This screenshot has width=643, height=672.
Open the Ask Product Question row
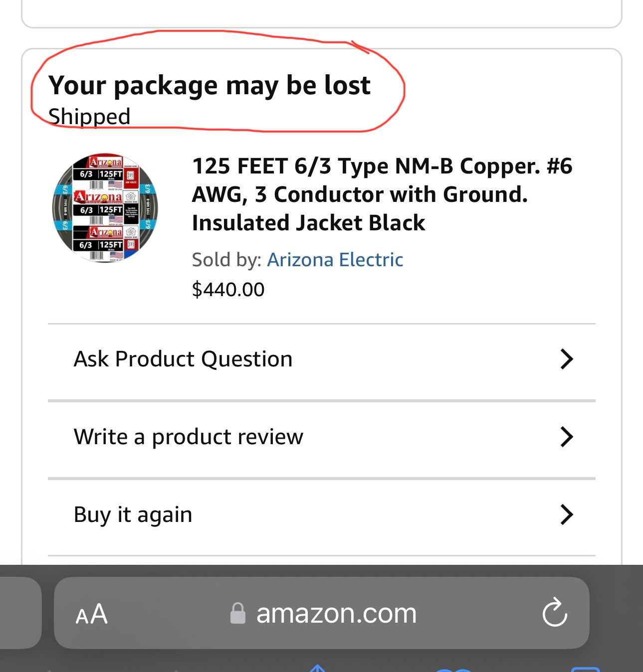pos(183,359)
